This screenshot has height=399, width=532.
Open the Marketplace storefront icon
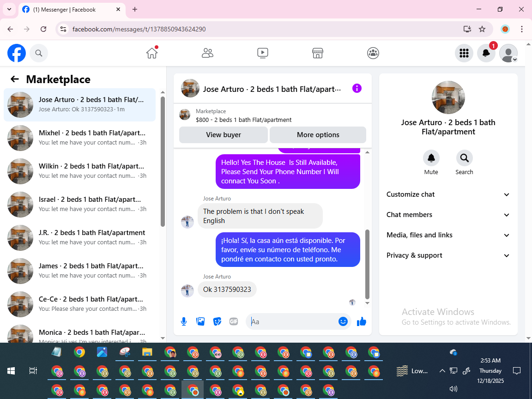[x=318, y=53]
